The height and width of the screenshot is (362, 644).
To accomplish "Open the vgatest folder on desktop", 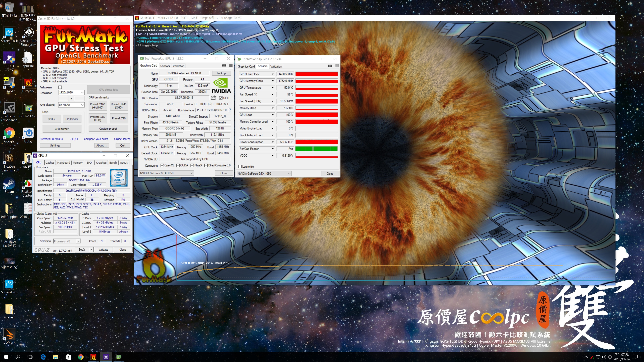I will click(9, 311).
